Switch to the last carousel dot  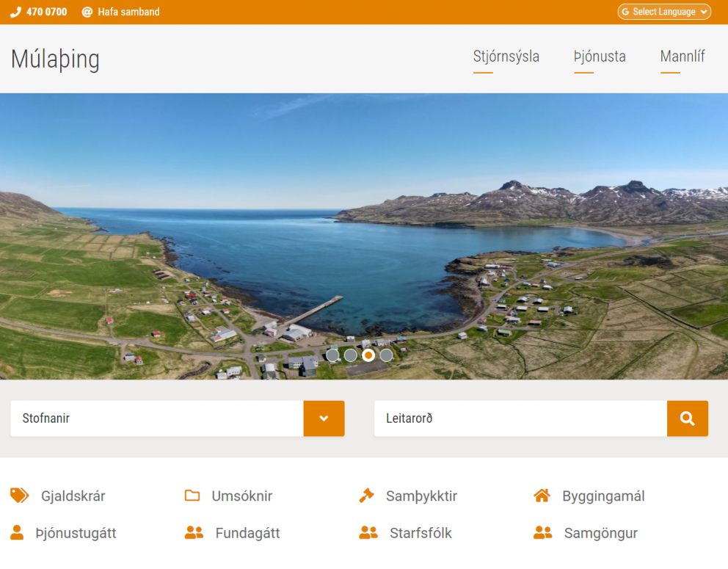click(387, 355)
